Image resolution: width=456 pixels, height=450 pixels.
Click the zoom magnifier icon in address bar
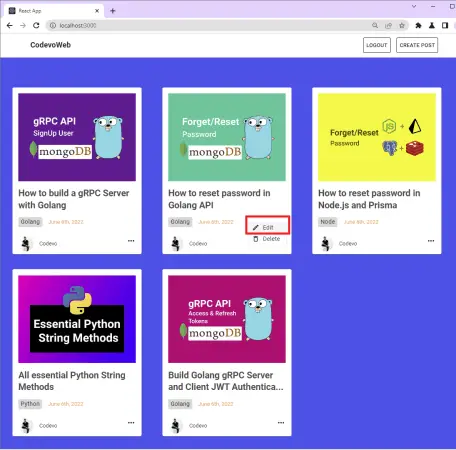coord(375,25)
